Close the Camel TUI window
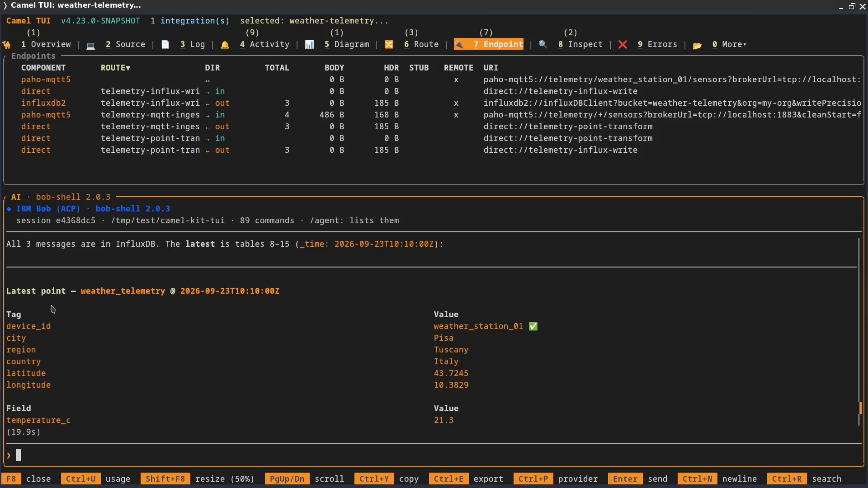The width and height of the screenshot is (868, 488). click(x=862, y=6)
